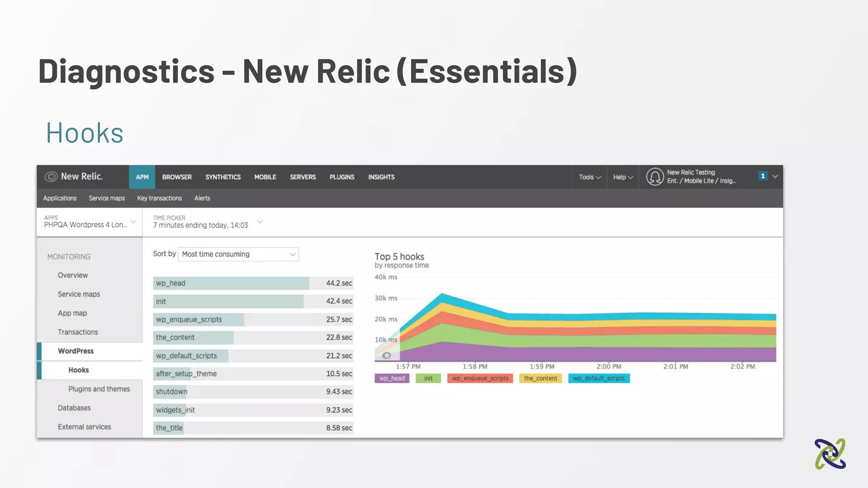Toggle the wp_head legend swatch

point(392,378)
